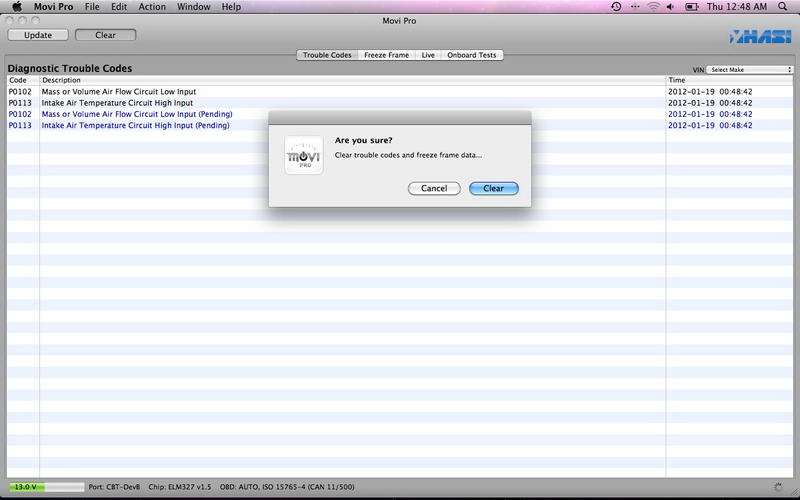Select the Onboard Tests tab
This screenshot has width=800, height=500.
(471, 55)
